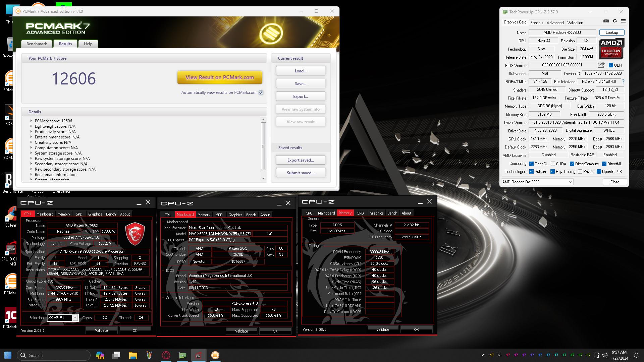Click the GPU-Z title bar app icon

click(x=505, y=12)
